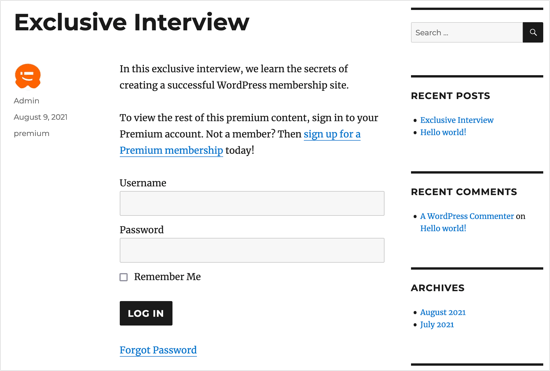Click the Exclusive Interview page title
Screen dimensions: 550x371
coord(132,22)
